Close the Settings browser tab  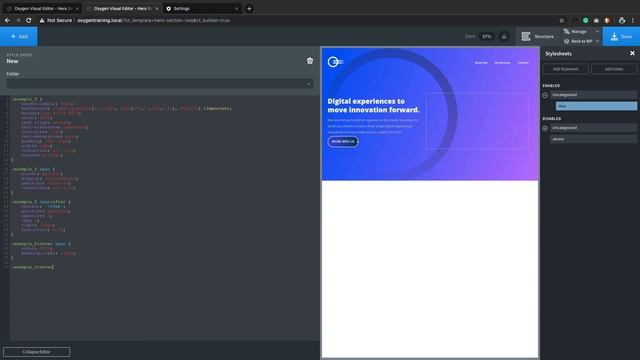coord(236,9)
